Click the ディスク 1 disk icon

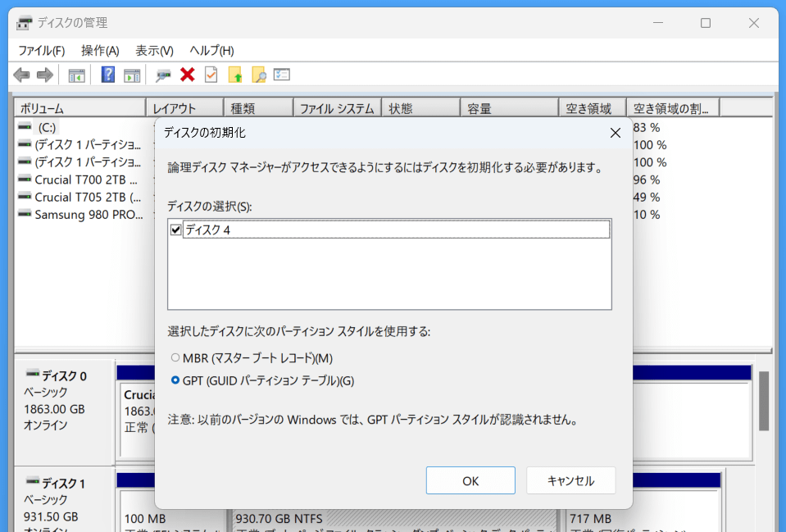33,481
